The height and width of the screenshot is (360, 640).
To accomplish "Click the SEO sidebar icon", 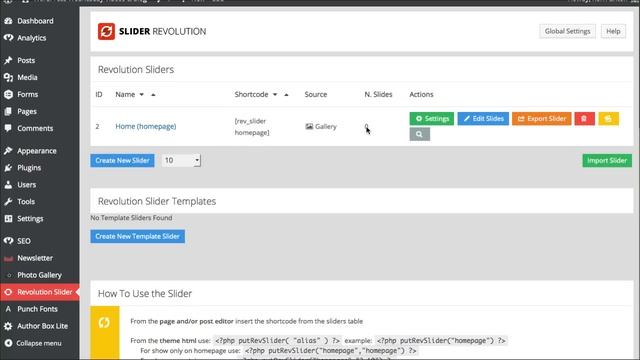I will pyautogui.click(x=8, y=241).
